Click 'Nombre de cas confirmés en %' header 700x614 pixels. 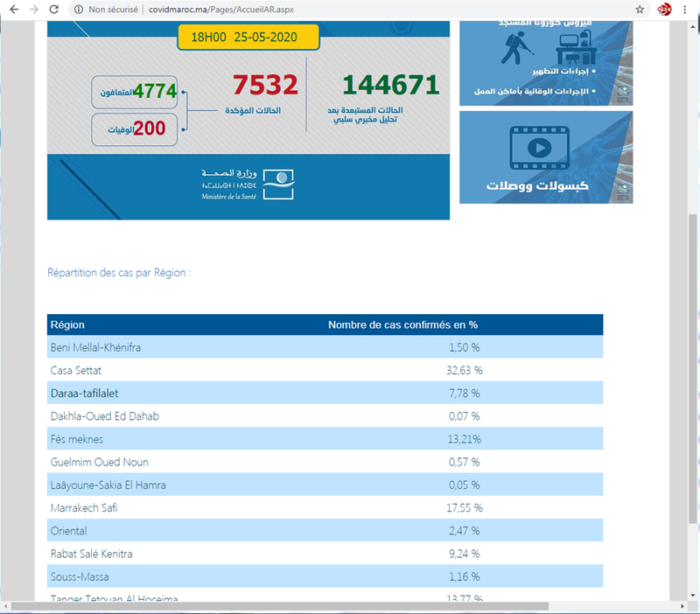(402, 324)
